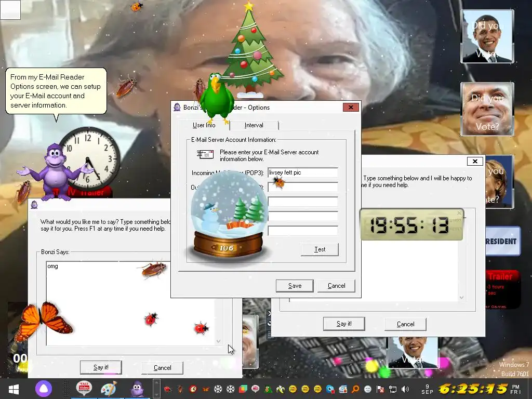This screenshot has width=532, height=399.
Task: Open the colored squares tray icon
Action: (x=243, y=389)
